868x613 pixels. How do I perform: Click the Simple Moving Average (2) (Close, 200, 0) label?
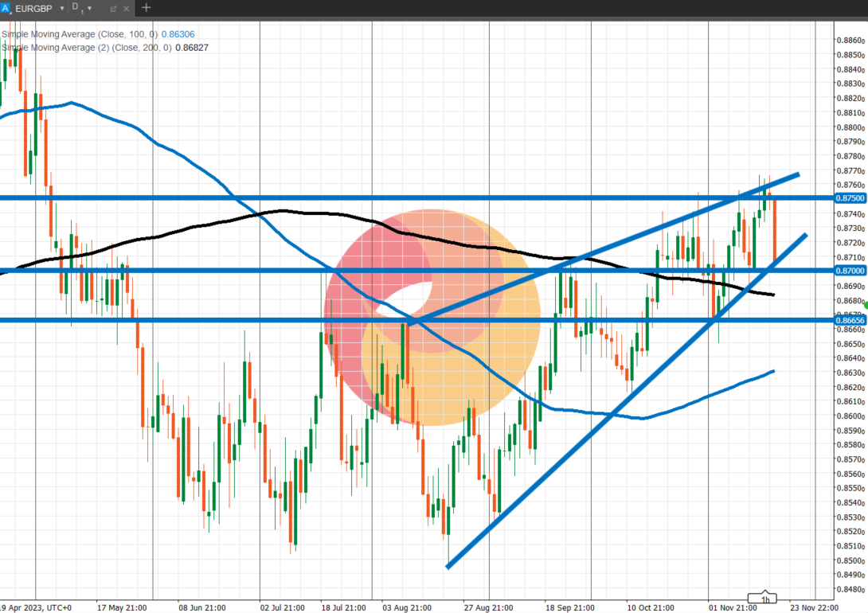(x=87, y=48)
